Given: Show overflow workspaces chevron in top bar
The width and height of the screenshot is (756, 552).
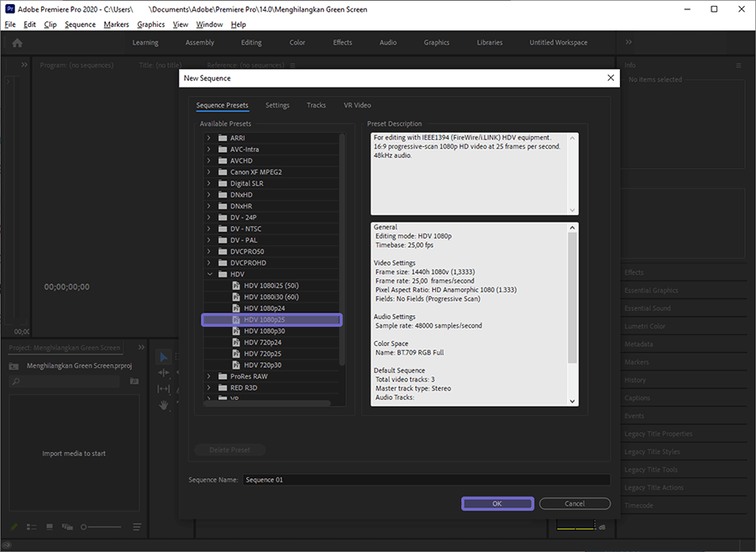Looking at the screenshot, I should [x=628, y=42].
